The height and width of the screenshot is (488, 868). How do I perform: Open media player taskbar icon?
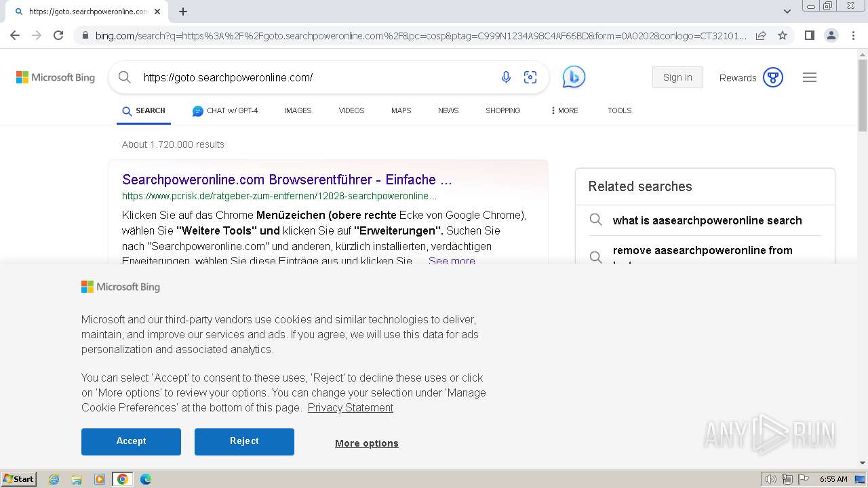[100, 479]
